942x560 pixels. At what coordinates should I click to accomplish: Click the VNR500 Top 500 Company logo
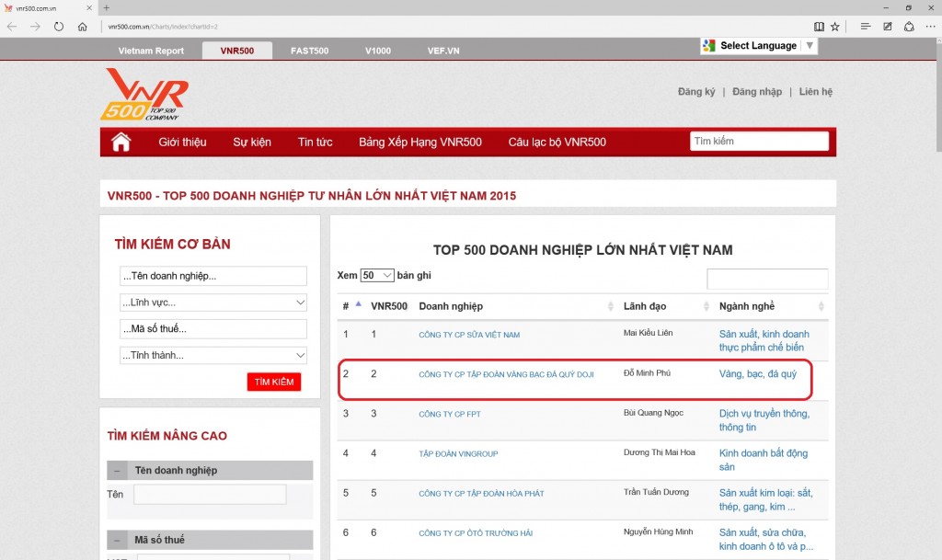(144, 94)
